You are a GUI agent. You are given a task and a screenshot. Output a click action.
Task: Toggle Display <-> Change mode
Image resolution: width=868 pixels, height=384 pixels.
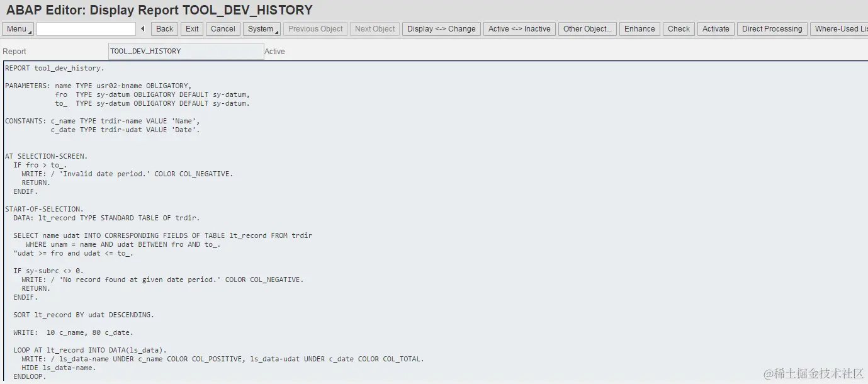[441, 29]
